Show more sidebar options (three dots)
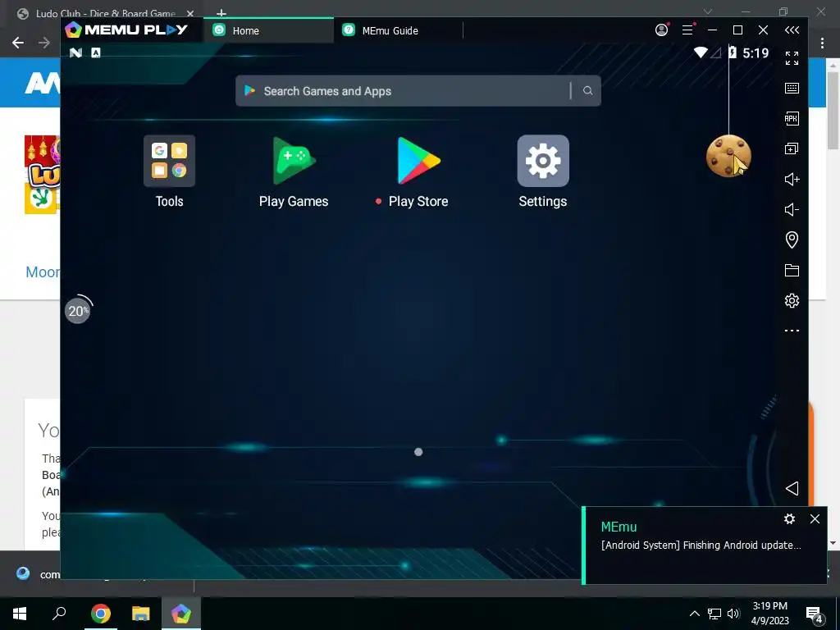 pyautogui.click(x=792, y=331)
